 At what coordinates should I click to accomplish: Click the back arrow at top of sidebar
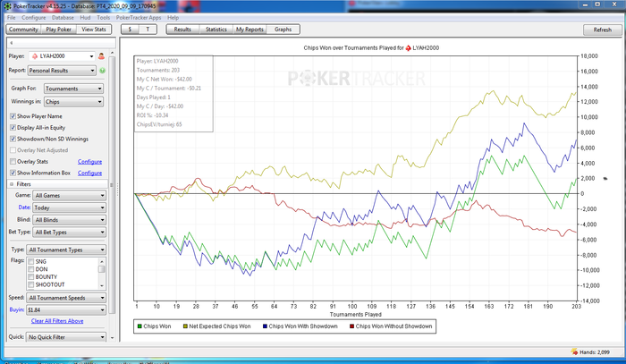coord(11,43)
